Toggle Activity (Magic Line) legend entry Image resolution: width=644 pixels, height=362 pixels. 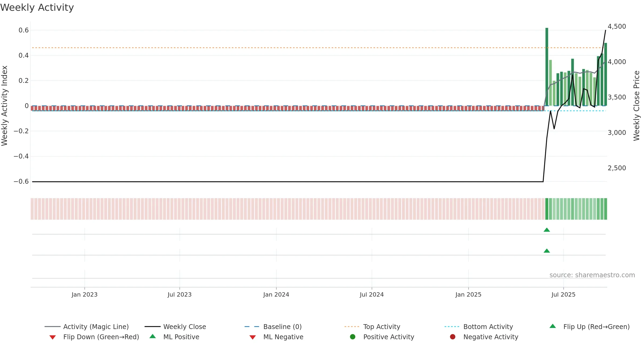pyautogui.click(x=87, y=327)
